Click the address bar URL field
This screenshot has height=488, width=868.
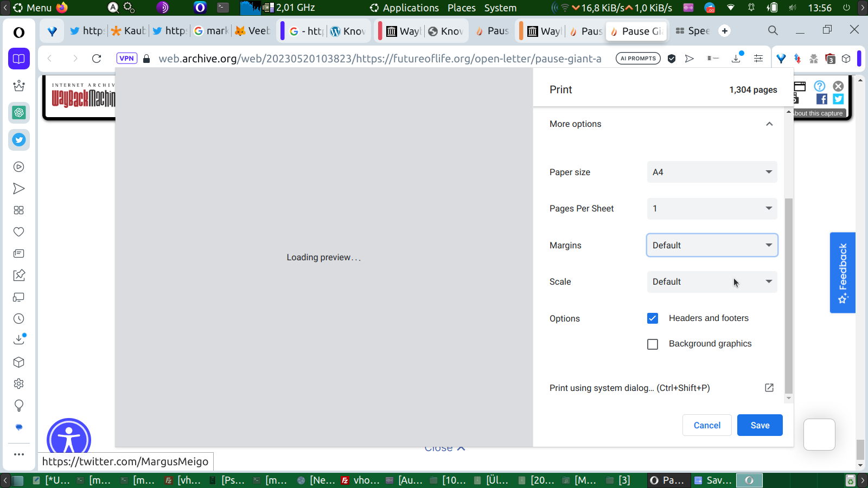coord(380,59)
